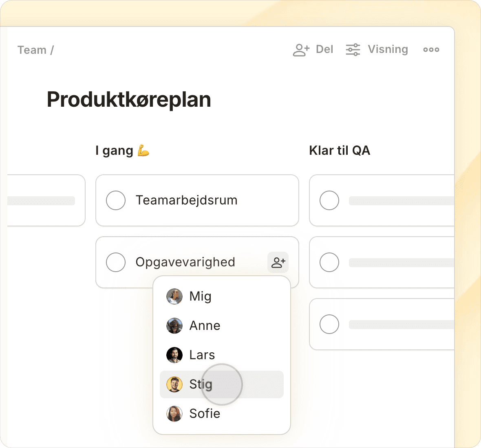Open the Team breadcrumb link
Screen dimensions: 481x448
[x=32, y=50]
